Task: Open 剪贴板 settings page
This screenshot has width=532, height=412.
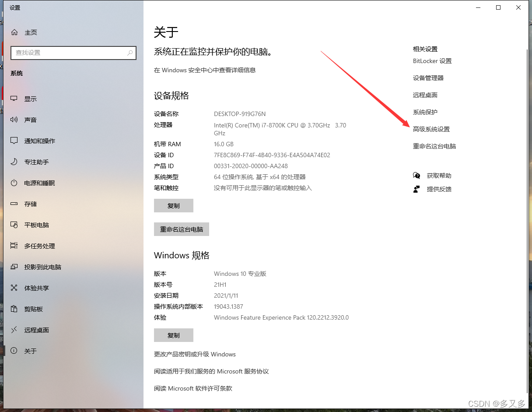Action: 34,309
